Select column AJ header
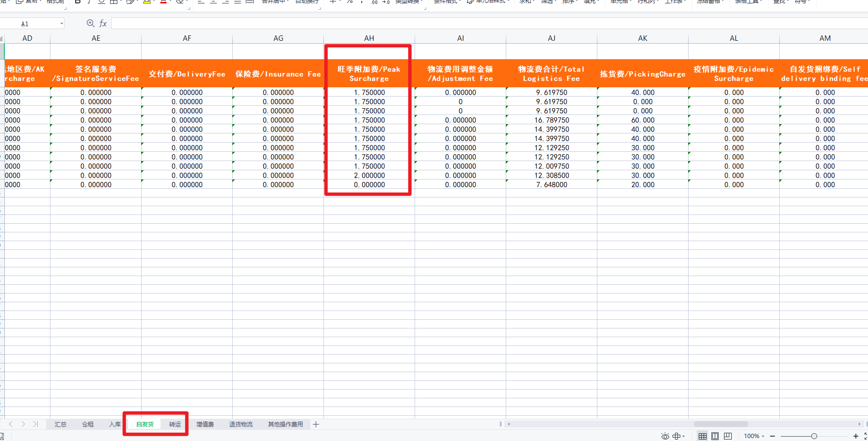The height and width of the screenshot is (441, 868). pyautogui.click(x=552, y=38)
